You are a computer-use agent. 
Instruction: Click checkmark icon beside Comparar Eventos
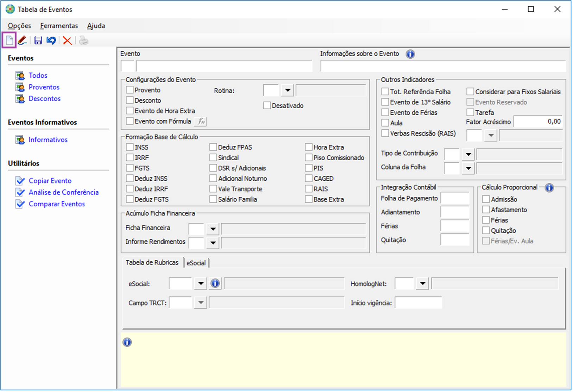click(x=20, y=204)
